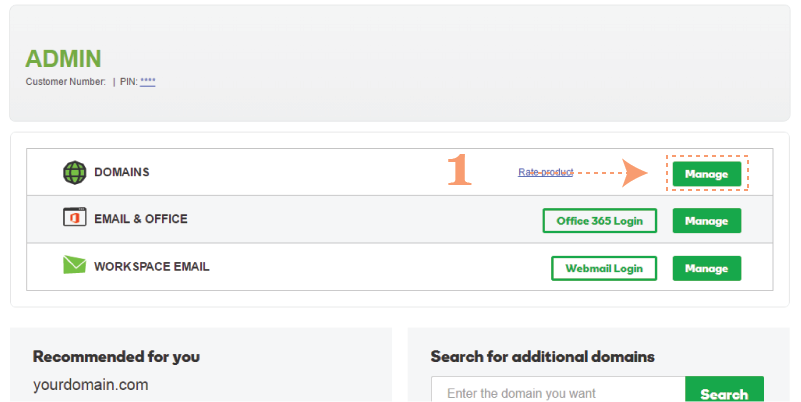Click the Office logo icon beside Email & Office
The image size is (801, 402).
(x=75, y=217)
